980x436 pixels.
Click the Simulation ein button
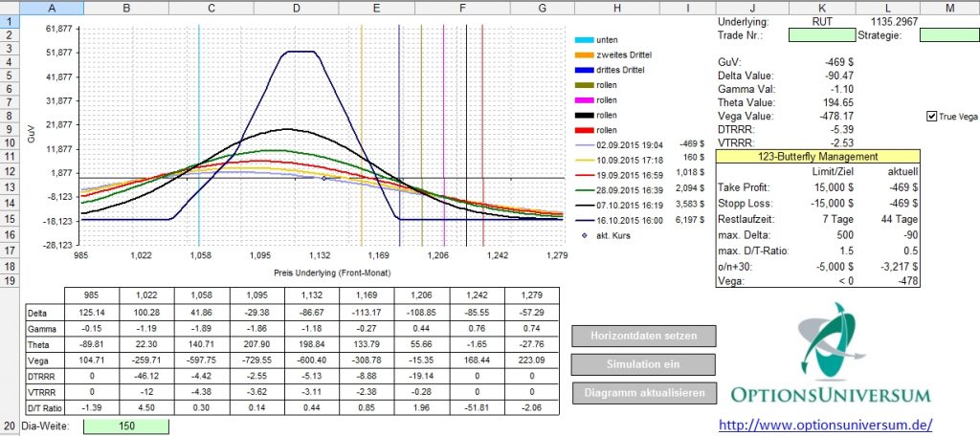642,364
